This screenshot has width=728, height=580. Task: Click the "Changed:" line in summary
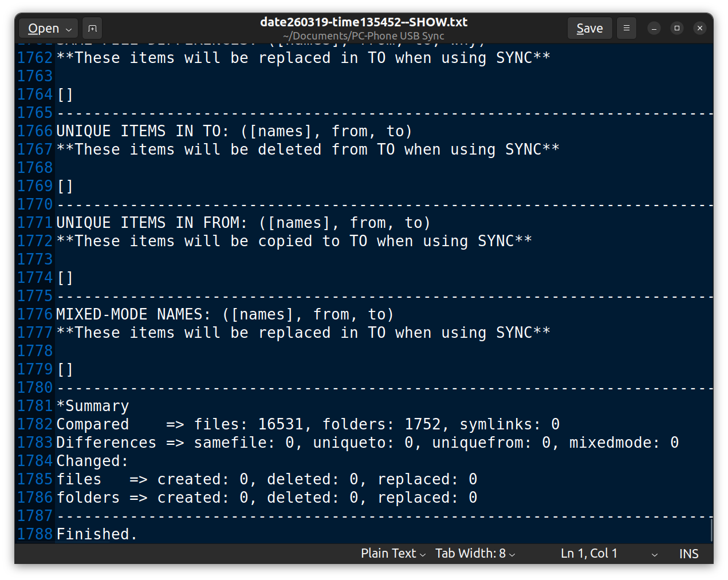click(92, 461)
